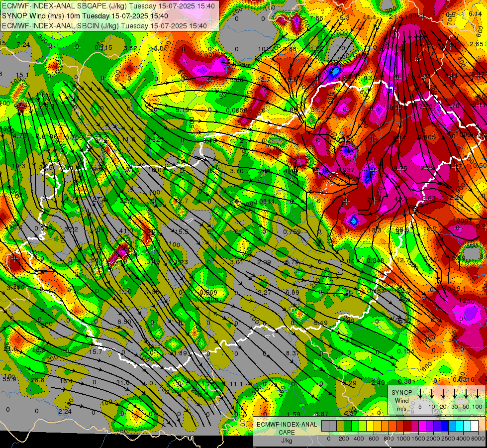Click the map value 15.1
The width and height of the screenshot is (487, 448).
22,75
